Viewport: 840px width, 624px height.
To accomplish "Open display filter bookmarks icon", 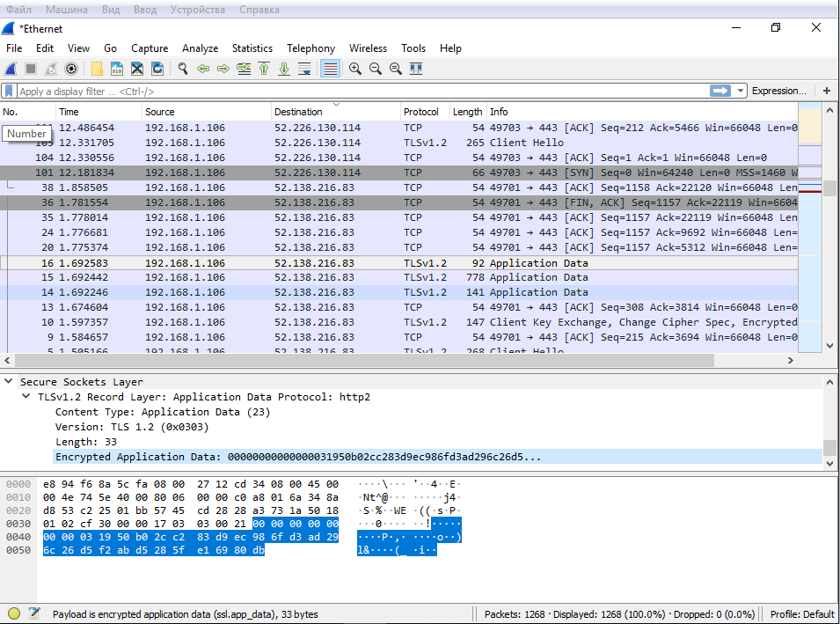I will tap(9, 92).
